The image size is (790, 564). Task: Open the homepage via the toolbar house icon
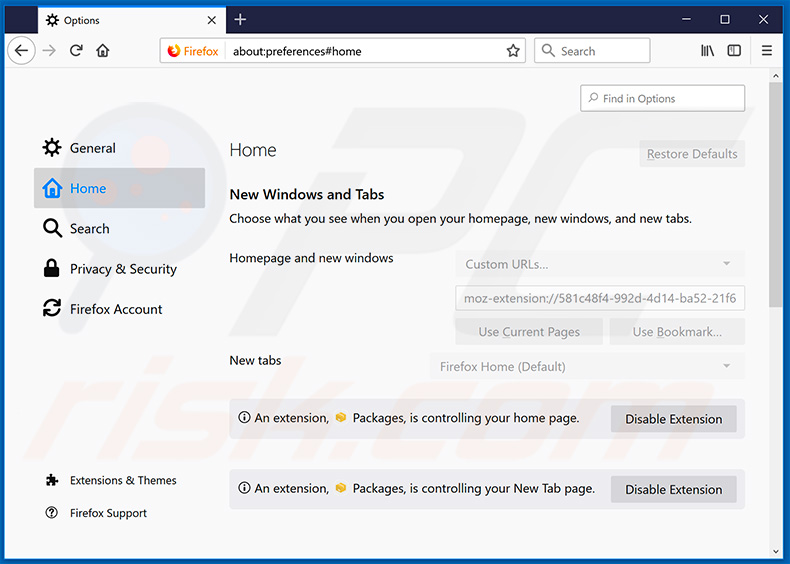[x=103, y=50]
